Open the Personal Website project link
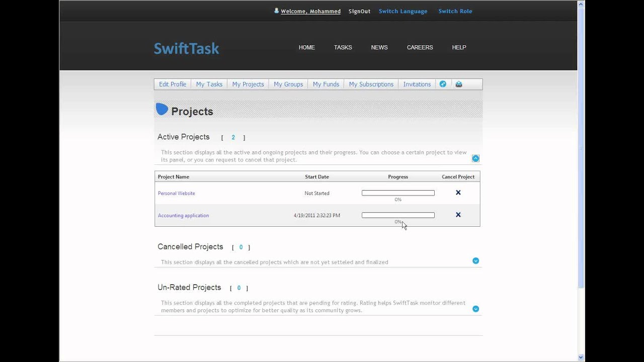 (176, 193)
